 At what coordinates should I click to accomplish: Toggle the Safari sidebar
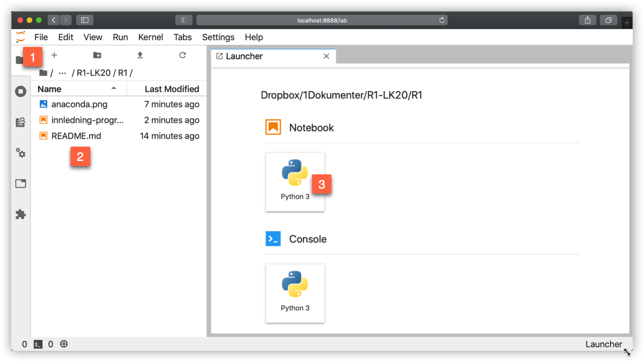[85, 20]
